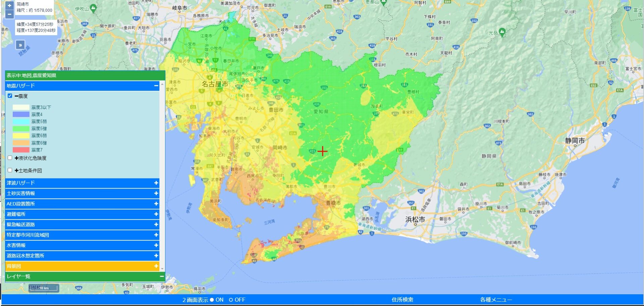
Task: Open 住所検索 address search
Action: click(402, 300)
